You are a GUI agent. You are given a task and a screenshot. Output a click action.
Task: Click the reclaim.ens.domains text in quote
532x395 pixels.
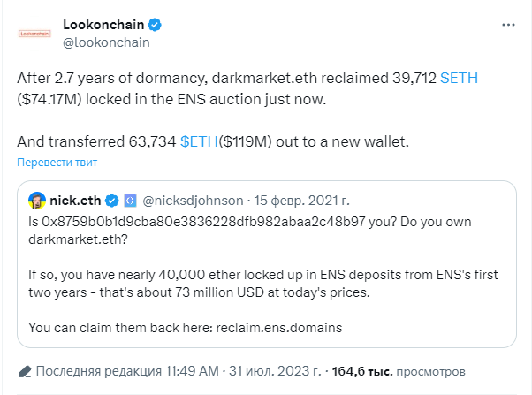[279, 328]
